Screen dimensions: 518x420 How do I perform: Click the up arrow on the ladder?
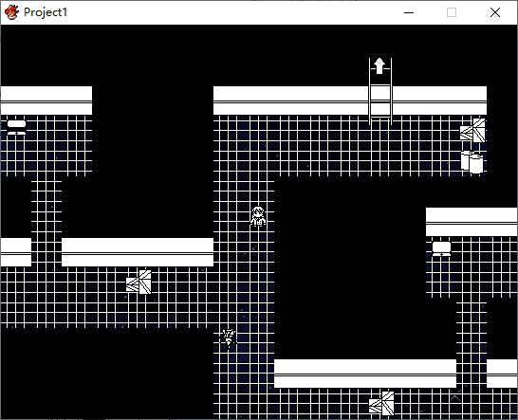(379, 66)
